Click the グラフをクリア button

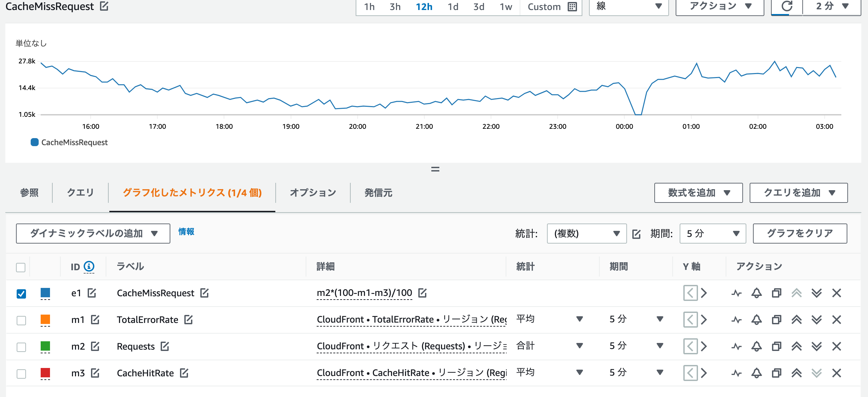800,233
